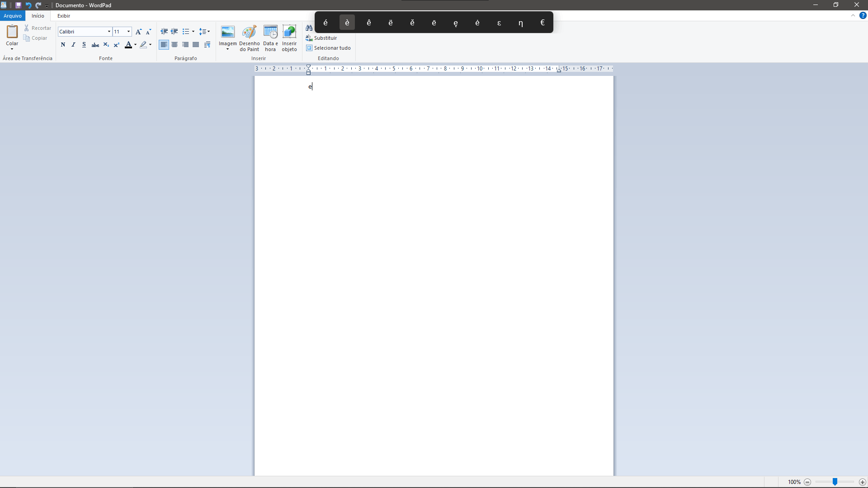Toggle bold formatting (N)
Image resolution: width=868 pixels, height=488 pixels.
click(63, 45)
